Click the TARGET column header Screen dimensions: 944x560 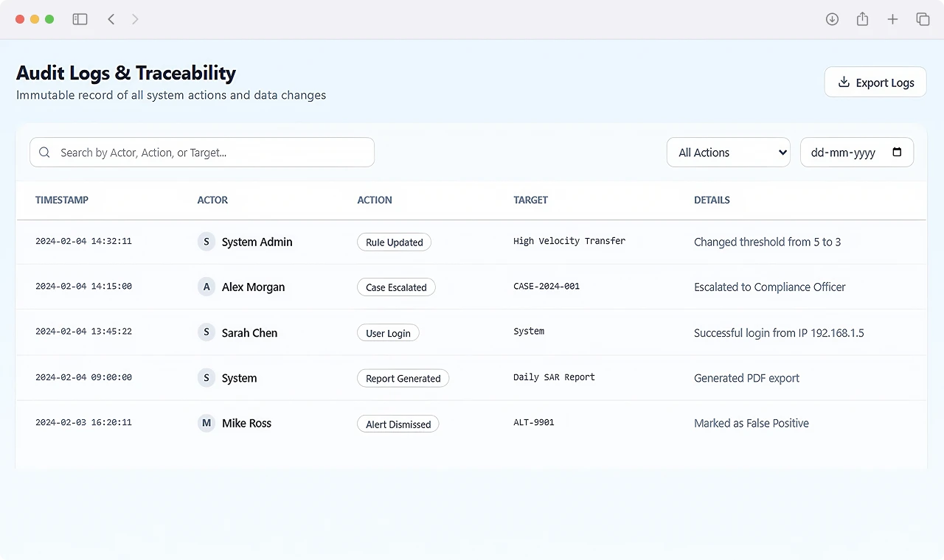click(x=531, y=200)
